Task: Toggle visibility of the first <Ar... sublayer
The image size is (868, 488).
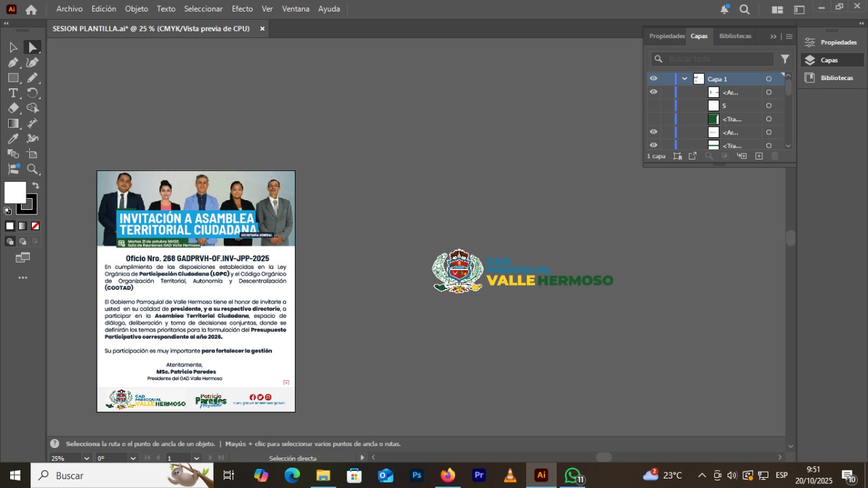Action: (x=654, y=92)
